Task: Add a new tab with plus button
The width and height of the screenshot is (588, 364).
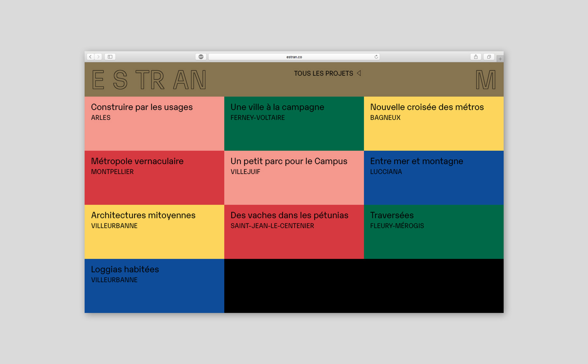Action: tap(500, 59)
